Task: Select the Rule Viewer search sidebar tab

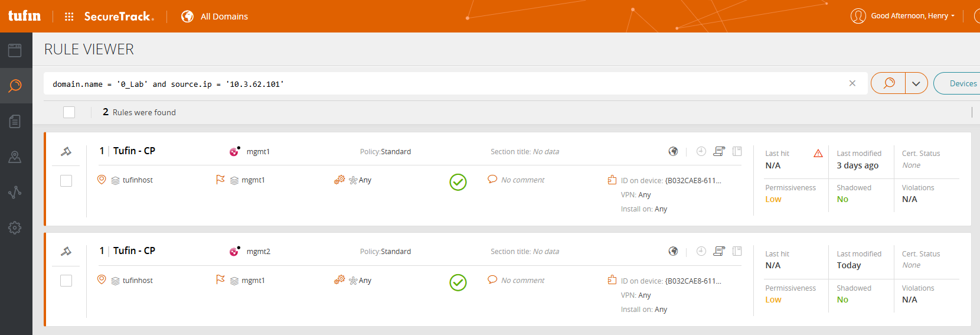Action: pyautogui.click(x=15, y=86)
